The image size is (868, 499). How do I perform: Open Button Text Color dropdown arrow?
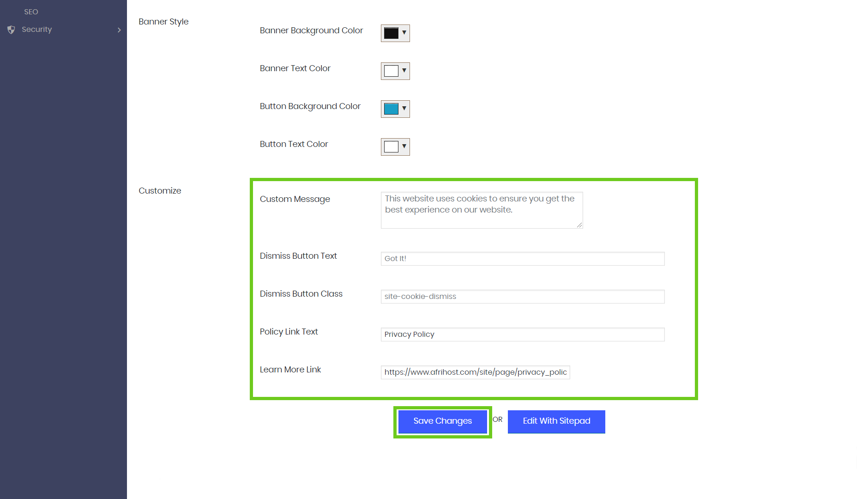point(404,146)
